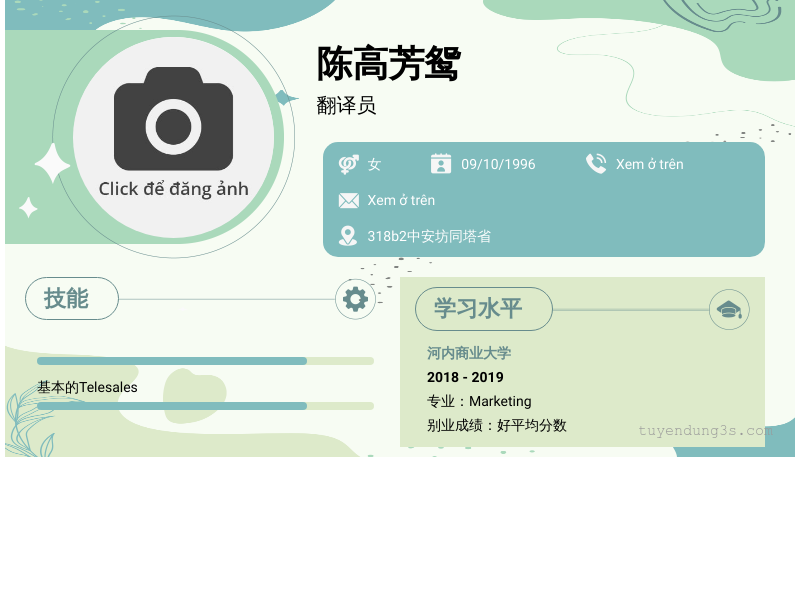
Task: Click the gender symbol icon
Action: pos(348,164)
